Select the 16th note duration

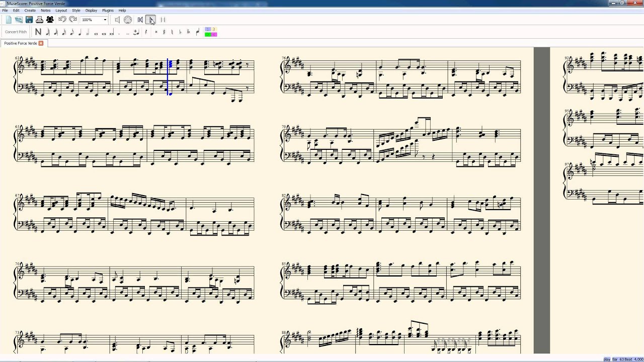64,32
